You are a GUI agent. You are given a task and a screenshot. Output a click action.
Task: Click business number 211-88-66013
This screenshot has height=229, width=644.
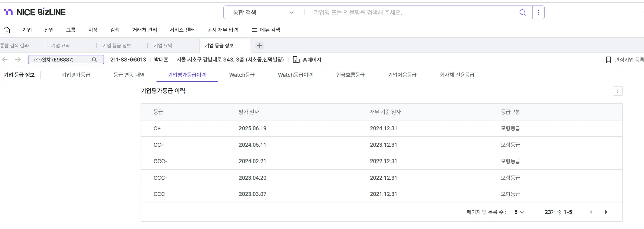click(128, 60)
